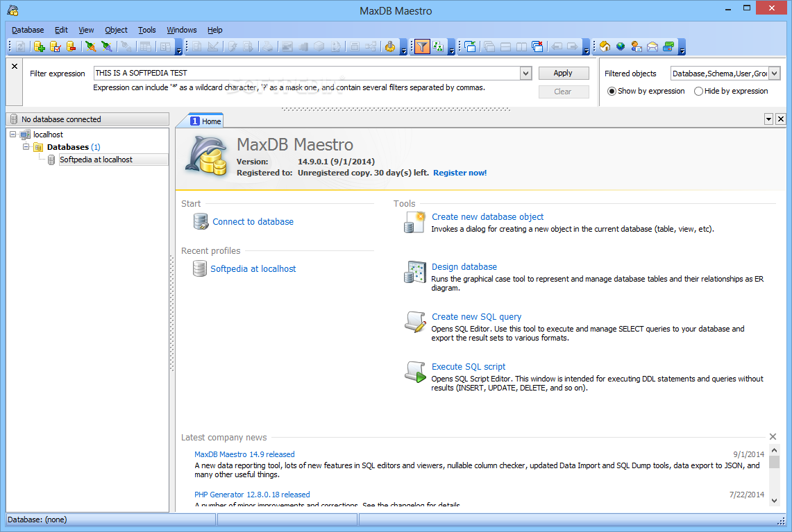This screenshot has width=792, height=532.
Task: Click the Register now! link
Action: (x=460, y=173)
